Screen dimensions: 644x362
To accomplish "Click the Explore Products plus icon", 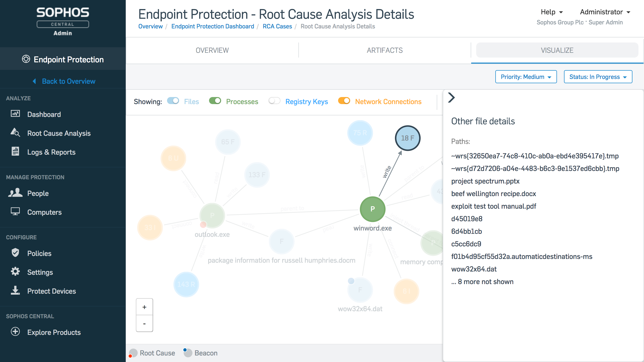I will pyautogui.click(x=15, y=332).
